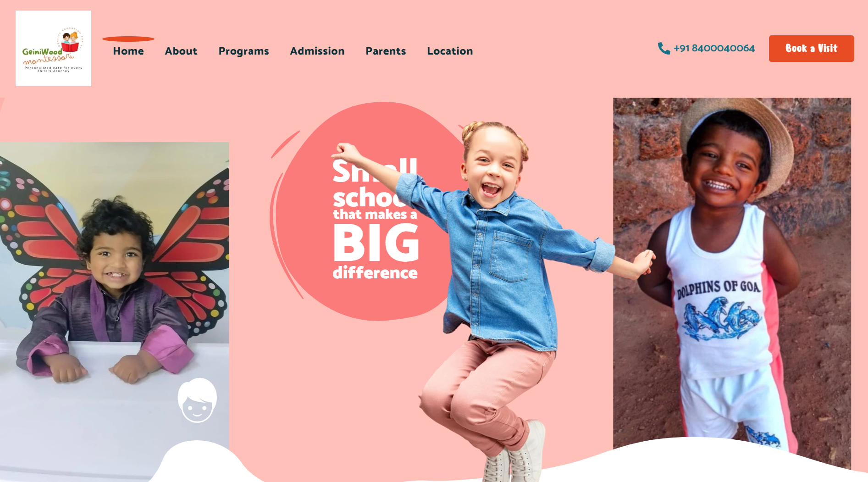Open the Programs menu

243,51
